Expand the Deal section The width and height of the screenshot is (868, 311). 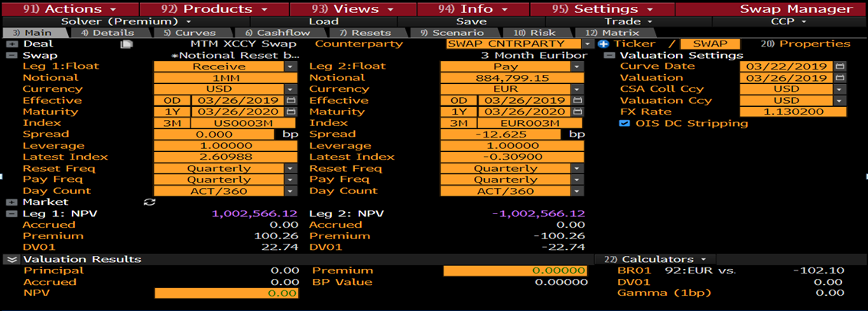click(x=11, y=44)
